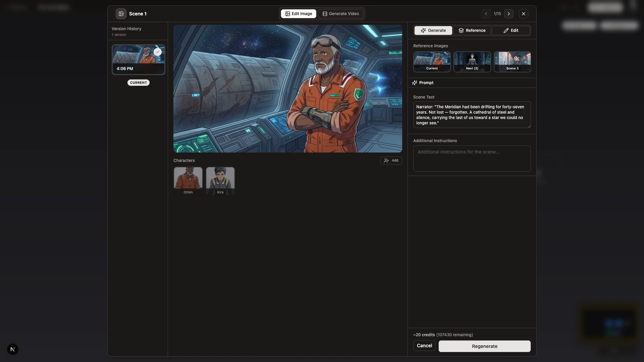This screenshot has height=362, width=644.
Task: Click the Cancel button
Action: [424, 346]
